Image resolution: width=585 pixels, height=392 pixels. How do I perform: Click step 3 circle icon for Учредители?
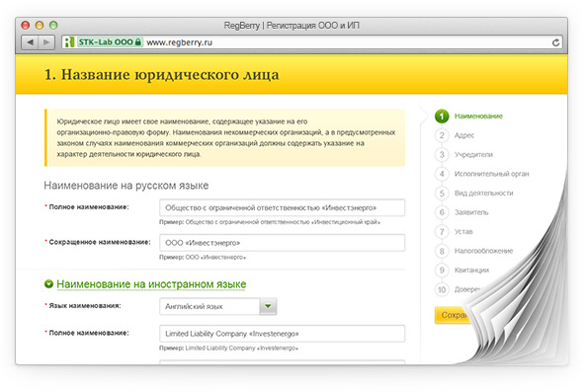click(442, 155)
